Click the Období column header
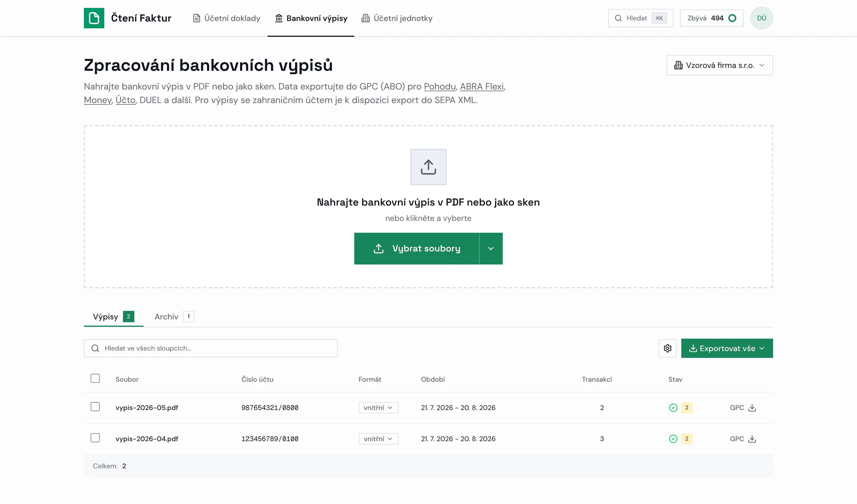Image resolution: width=857 pixels, height=504 pixels. pos(432,379)
